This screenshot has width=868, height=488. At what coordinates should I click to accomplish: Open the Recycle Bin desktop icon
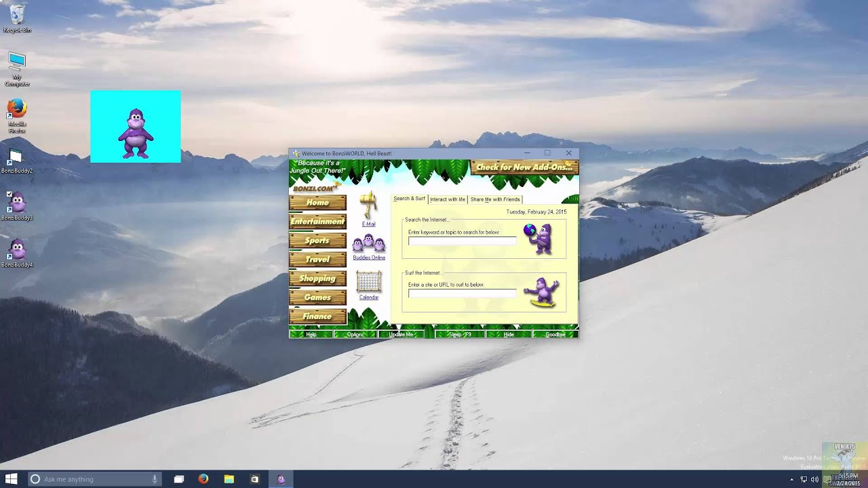(17, 18)
